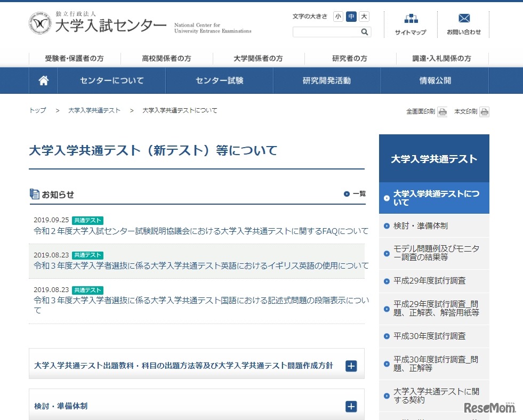Viewport: 523px width, 420px height.
Task: Click the 全画面印刷 printer icon
Action: 442,112
